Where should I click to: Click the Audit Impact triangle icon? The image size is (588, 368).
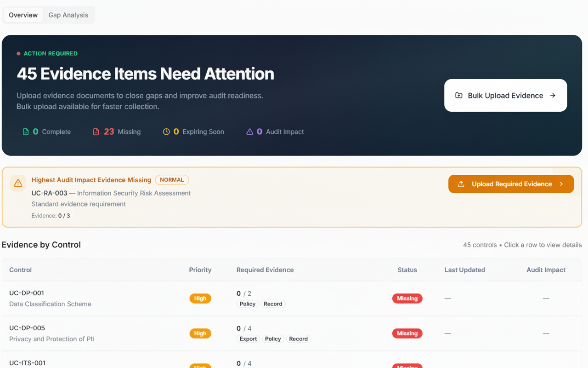(249, 132)
